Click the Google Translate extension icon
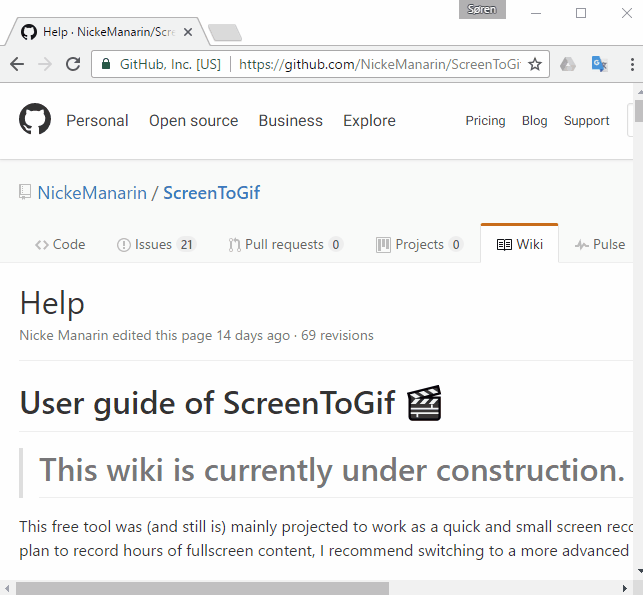 pos(599,64)
